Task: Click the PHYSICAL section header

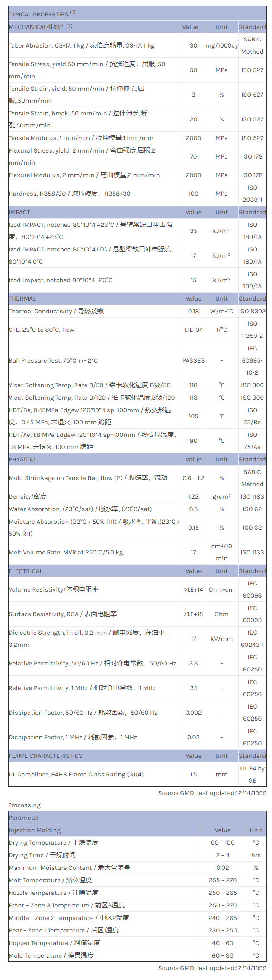Action: point(22,459)
